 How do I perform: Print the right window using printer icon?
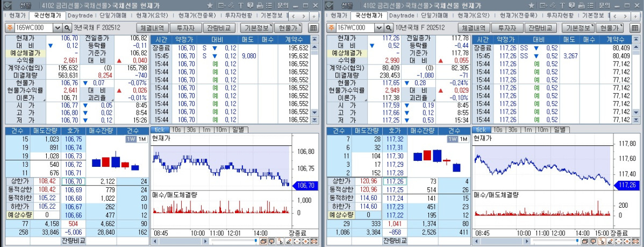[x=582, y=5]
